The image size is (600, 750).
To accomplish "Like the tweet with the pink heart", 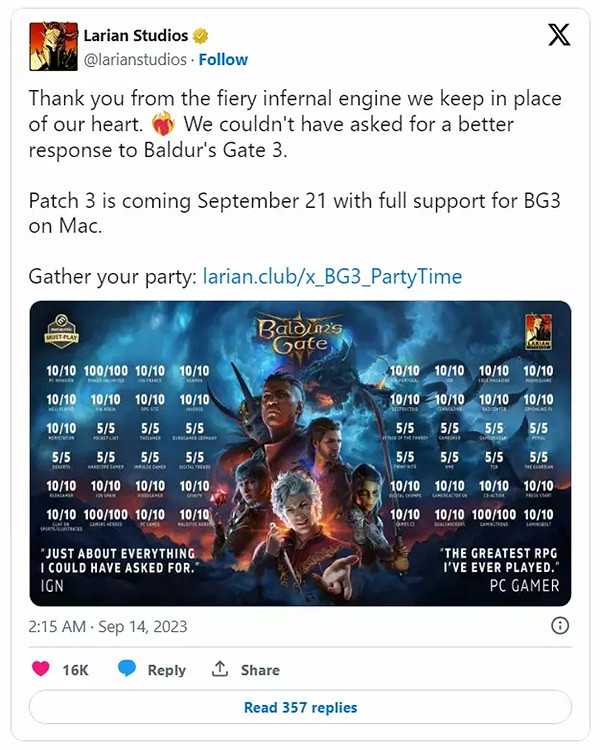I will (41, 668).
